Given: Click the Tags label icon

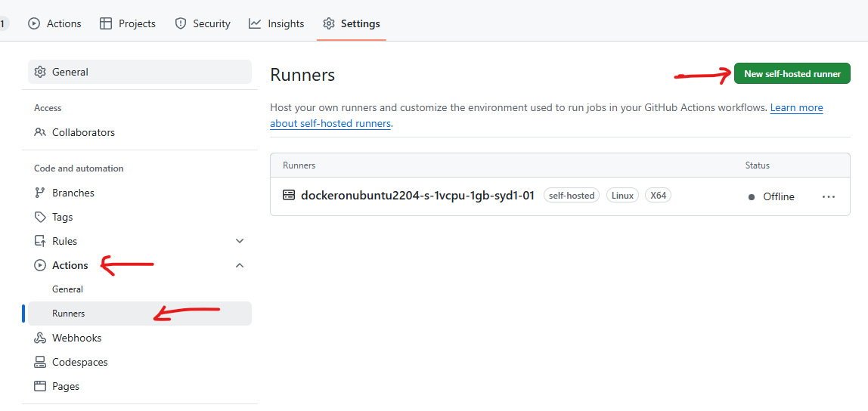Looking at the screenshot, I should click(x=40, y=218).
